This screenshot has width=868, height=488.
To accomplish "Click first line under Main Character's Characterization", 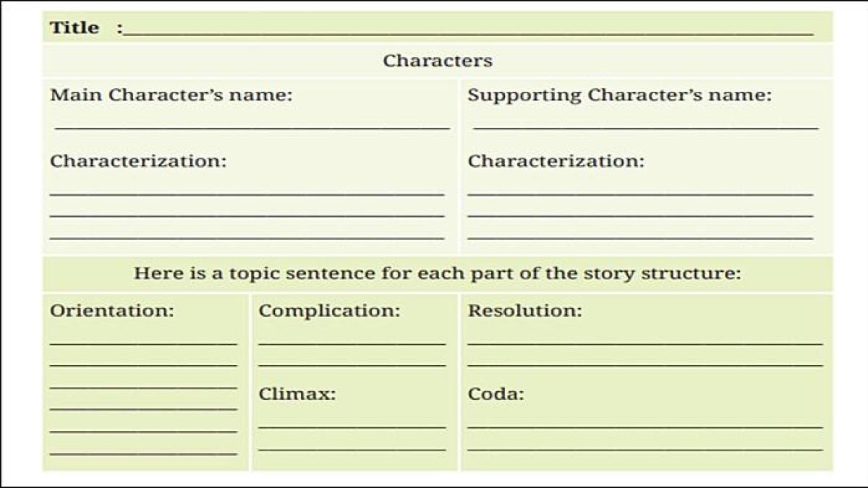I will (247, 193).
